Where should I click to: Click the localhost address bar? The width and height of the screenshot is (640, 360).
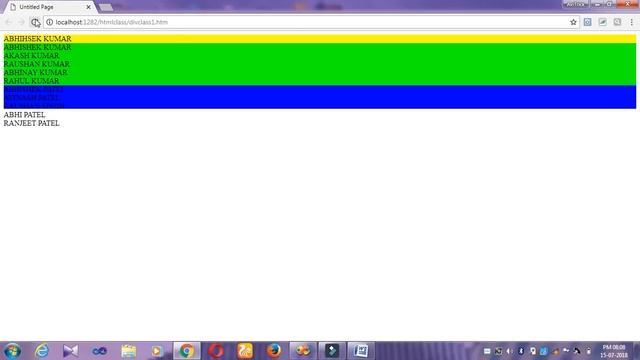tap(311, 22)
